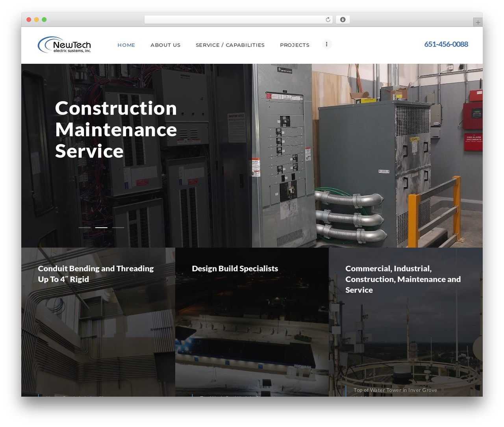
Task: Select the active second slider indicator
Action: pyautogui.click(x=101, y=228)
